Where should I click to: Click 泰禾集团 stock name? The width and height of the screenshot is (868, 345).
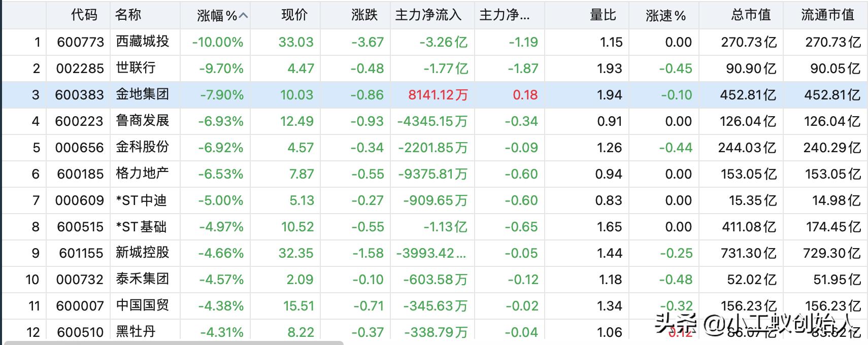click(143, 279)
